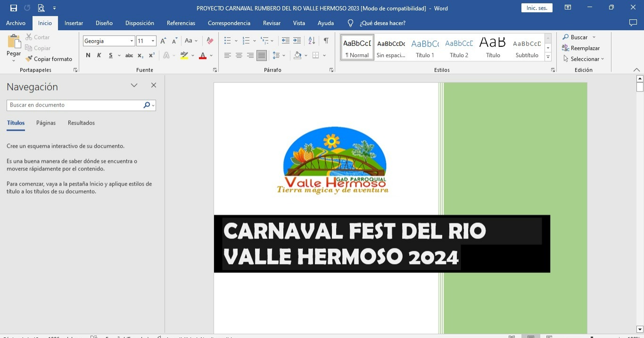Screen dimensions: 644x338
Task: Click the Reemplazar button
Action: [x=581, y=48]
